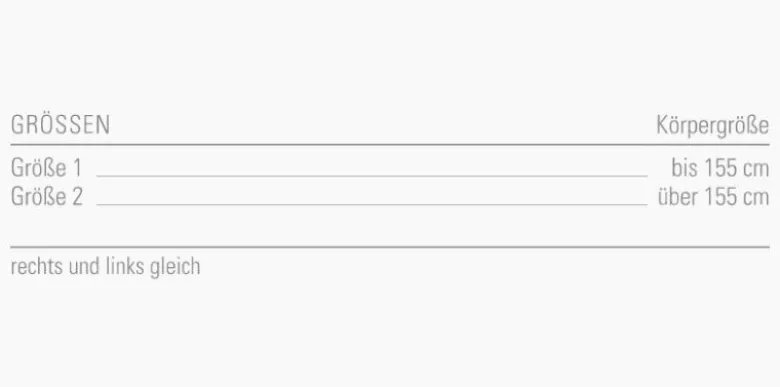Click the numeral 1 after Größe
Screen dimensions: 780x387
[x=76, y=168]
